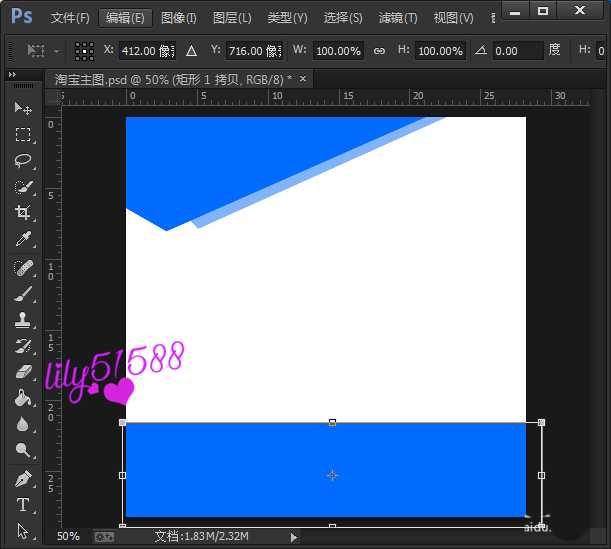
Task: Choose the Lasso tool
Action: point(22,161)
